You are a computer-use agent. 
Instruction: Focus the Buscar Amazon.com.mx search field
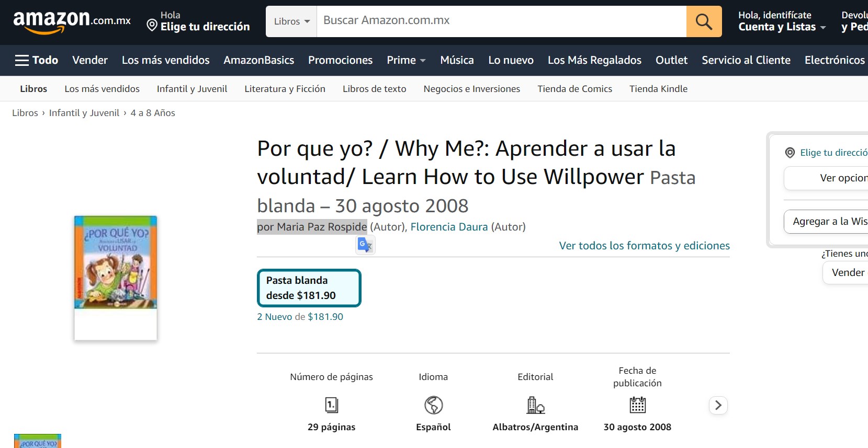click(501, 21)
